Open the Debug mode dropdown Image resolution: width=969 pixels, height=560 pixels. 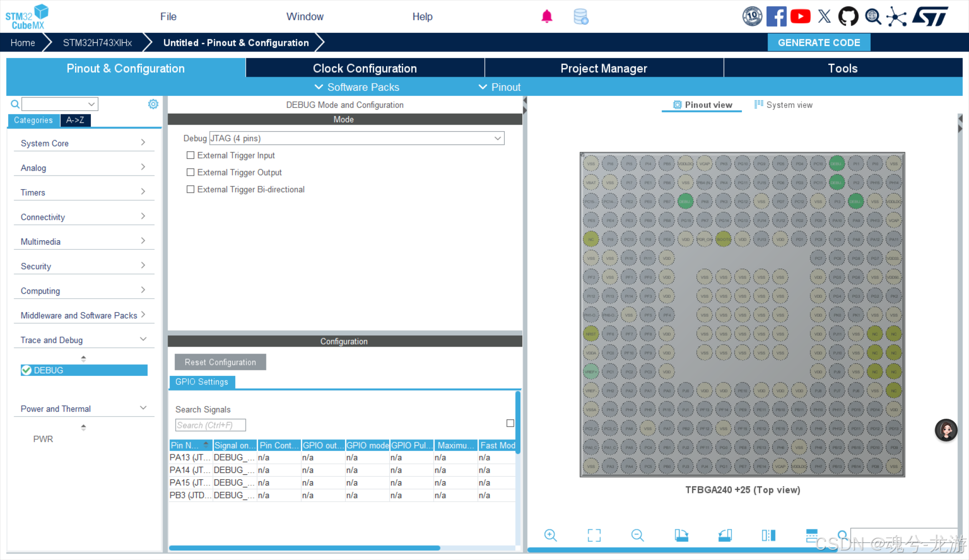[x=356, y=138]
